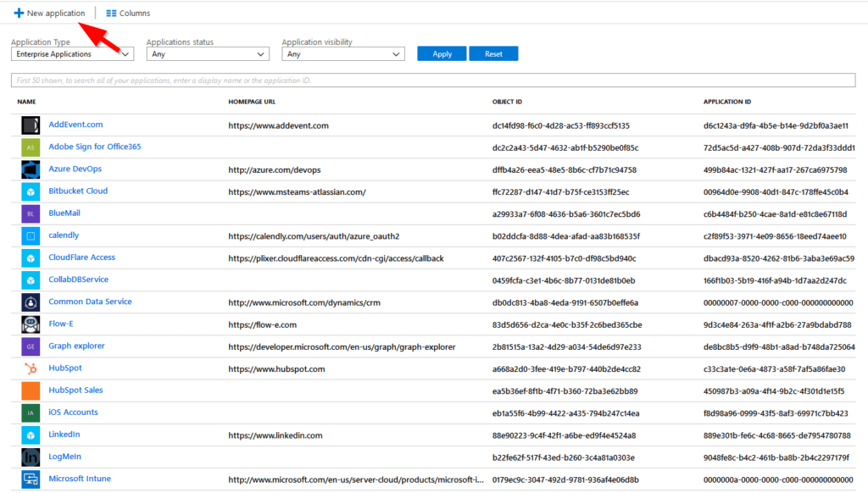This screenshot has width=868, height=493.
Task: Open the Microsoft Intune application
Action: click(80, 479)
